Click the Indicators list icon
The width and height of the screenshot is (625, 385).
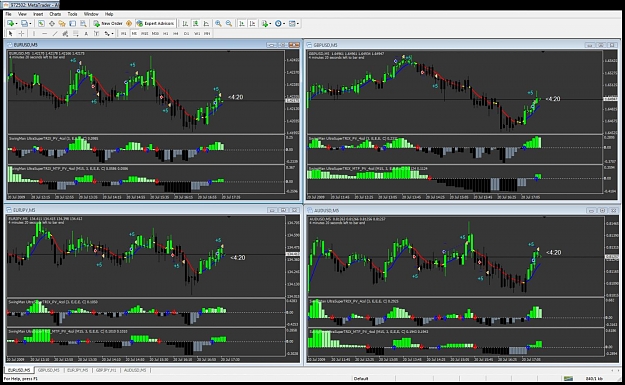coord(265,24)
